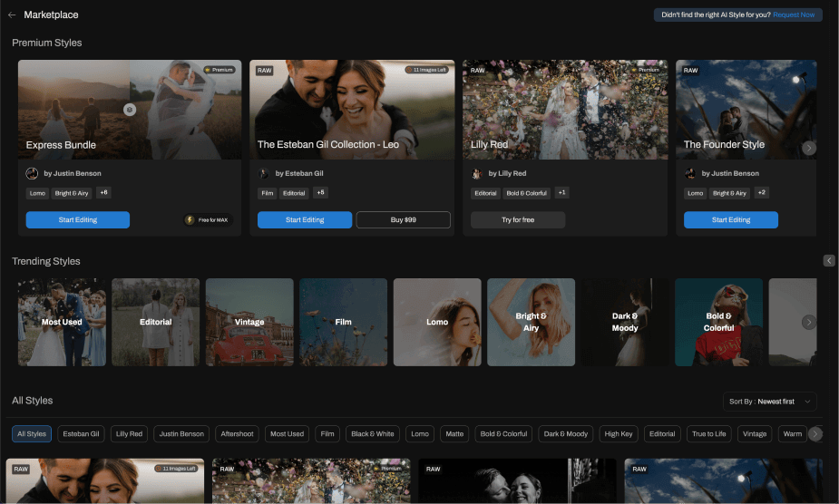
Task: Click the before/after handle on Express Bundle
Action: [130, 109]
